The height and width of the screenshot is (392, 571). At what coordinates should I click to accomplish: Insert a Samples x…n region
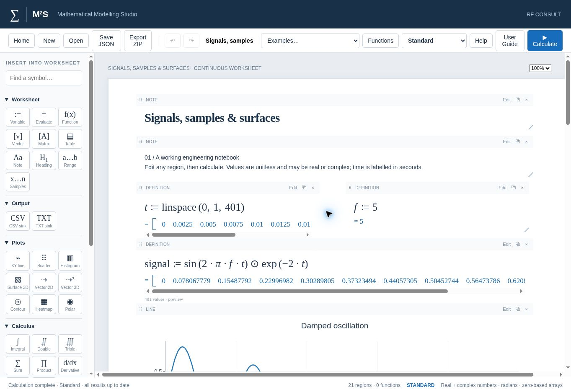point(18,182)
